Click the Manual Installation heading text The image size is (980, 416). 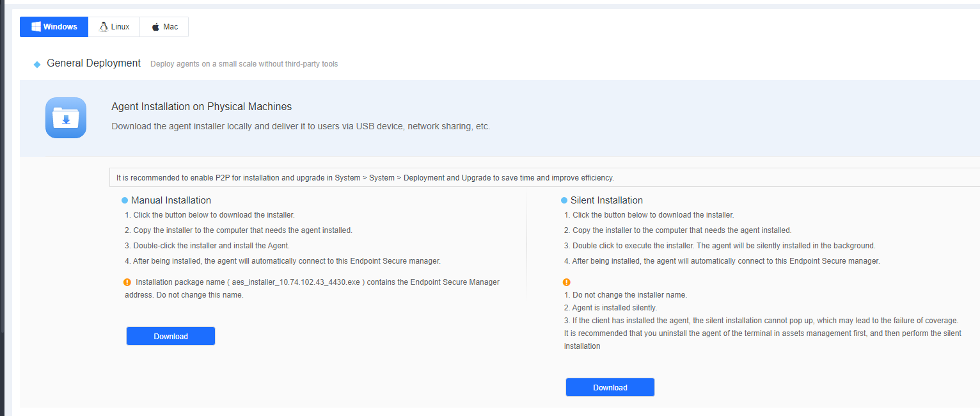pos(171,200)
